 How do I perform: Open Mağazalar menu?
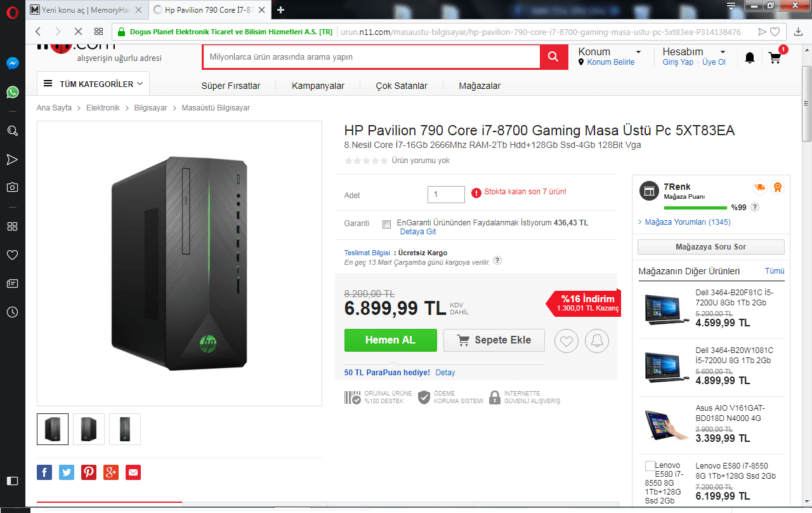(480, 86)
